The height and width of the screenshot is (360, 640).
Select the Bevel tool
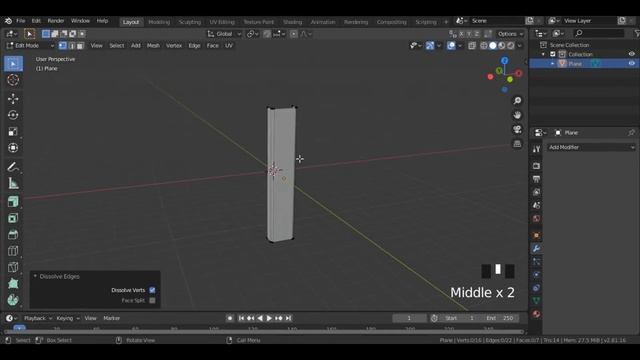tap(13, 234)
